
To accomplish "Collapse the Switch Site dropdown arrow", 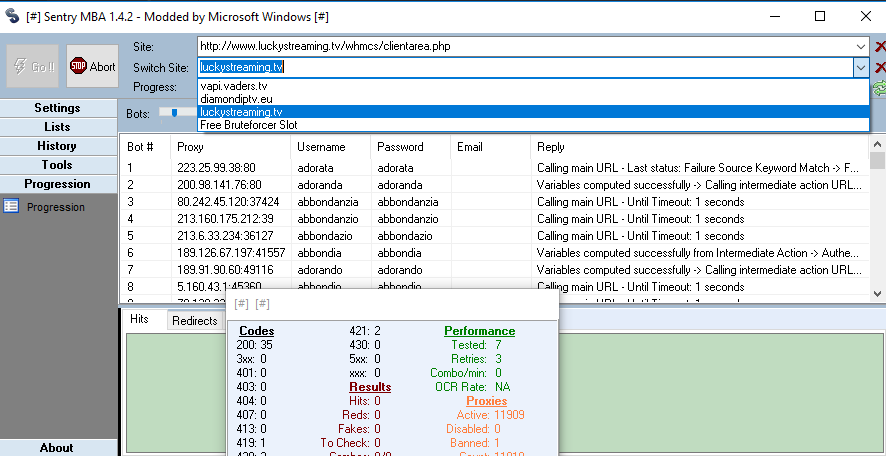I will click(860, 67).
